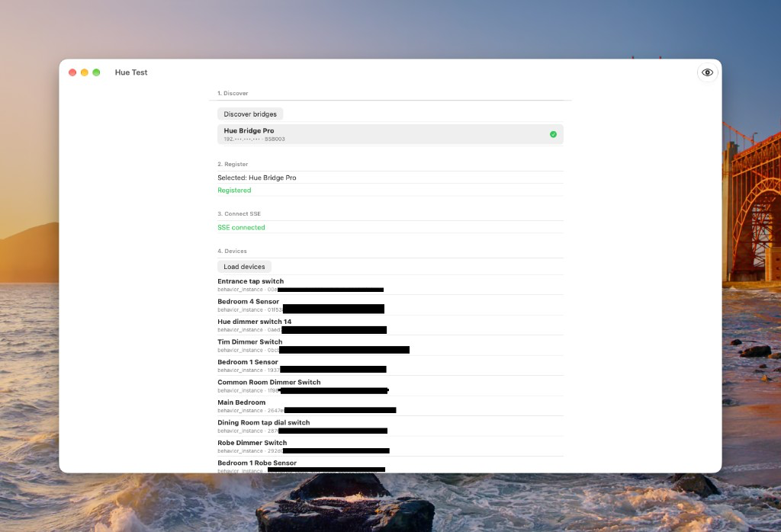This screenshot has height=532, width=781.
Task: Select Bedroom 1 Robe Sensor device
Action: pos(390,466)
